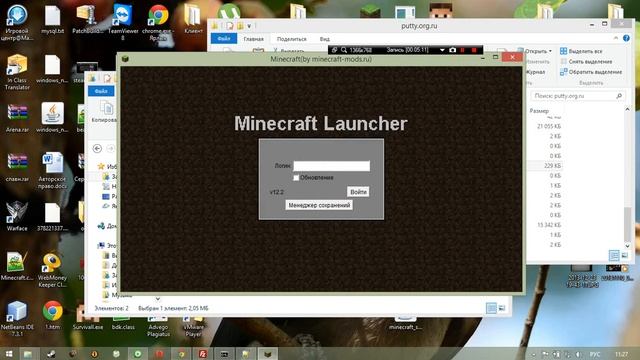The width and height of the screenshot is (640, 360).
Task: Click the Логин input field in Minecraft launcher
Action: click(x=331, y=166)
